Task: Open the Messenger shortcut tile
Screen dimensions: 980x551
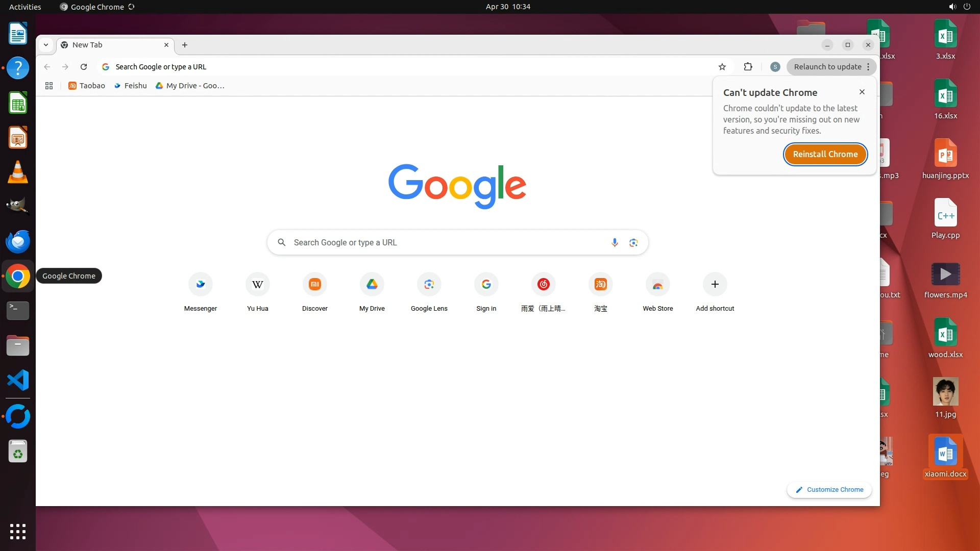Action: [x=201, y=292]
